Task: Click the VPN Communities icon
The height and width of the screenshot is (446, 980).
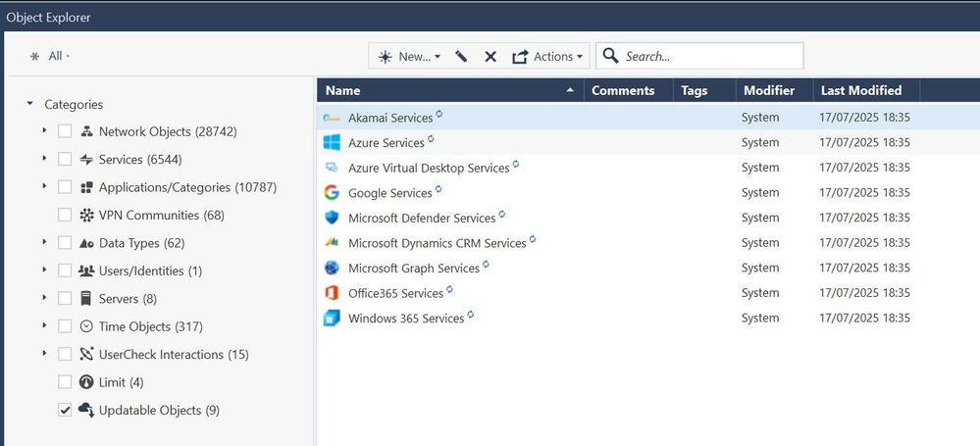Action: click(87, 215)
